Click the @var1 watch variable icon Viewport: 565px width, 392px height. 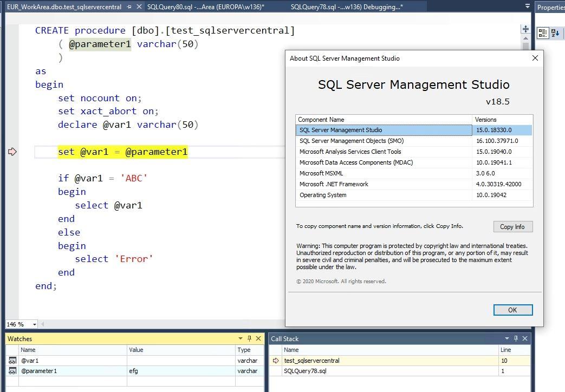click(x=12, y=361)
